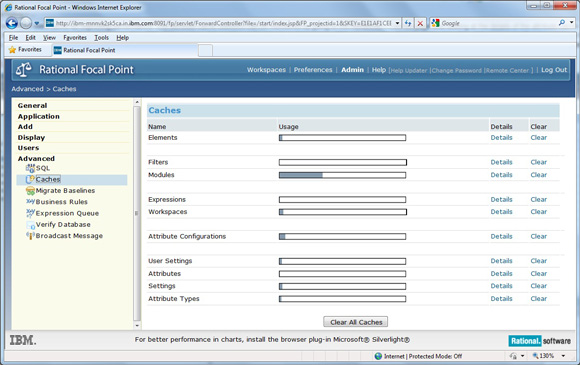
Task: Click the Attribute Configurations usage bar
Action: point(343,236)
